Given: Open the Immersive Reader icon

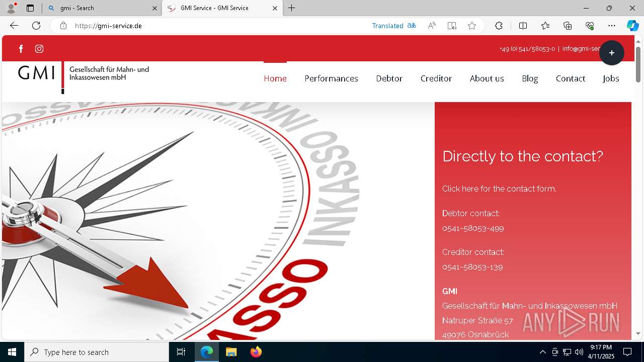Looking at the screenshot, I should click(x=452, y=26).
